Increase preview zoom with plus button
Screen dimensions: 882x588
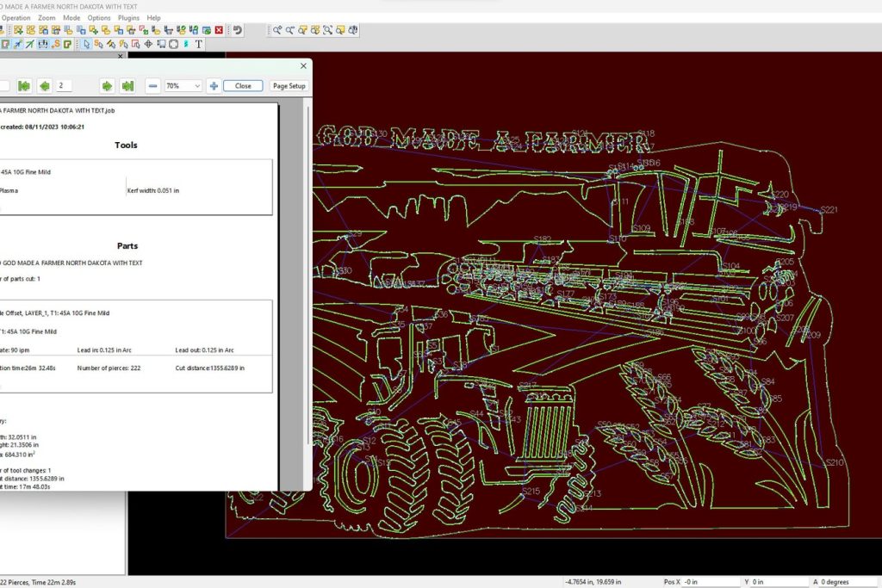(x=214, y=86)
